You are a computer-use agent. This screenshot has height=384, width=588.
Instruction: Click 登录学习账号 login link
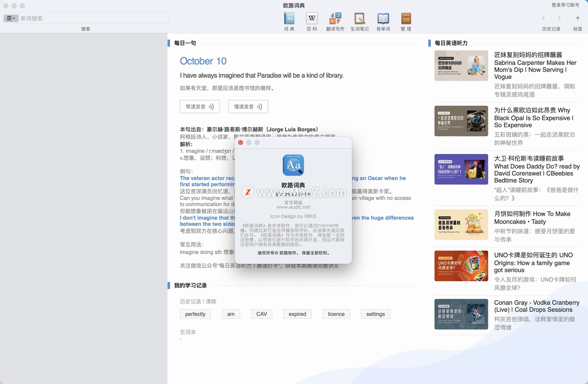tap(565, 5)
